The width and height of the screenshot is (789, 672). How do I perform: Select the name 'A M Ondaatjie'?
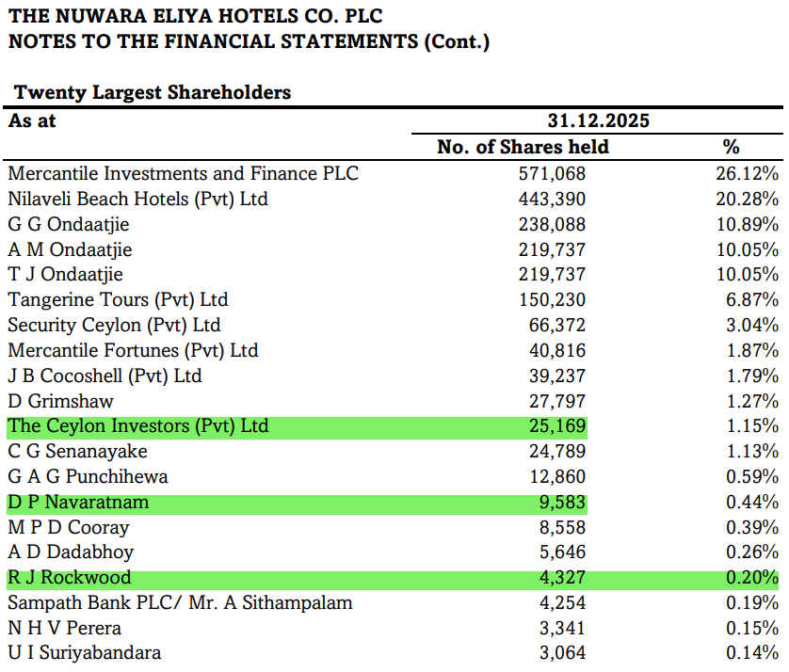point(70,249)
